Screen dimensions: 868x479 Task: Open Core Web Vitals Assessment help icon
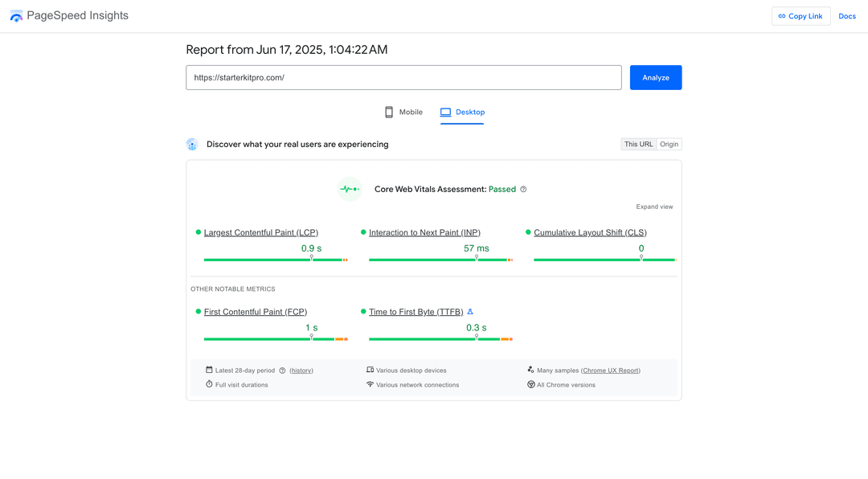[523, 190]
